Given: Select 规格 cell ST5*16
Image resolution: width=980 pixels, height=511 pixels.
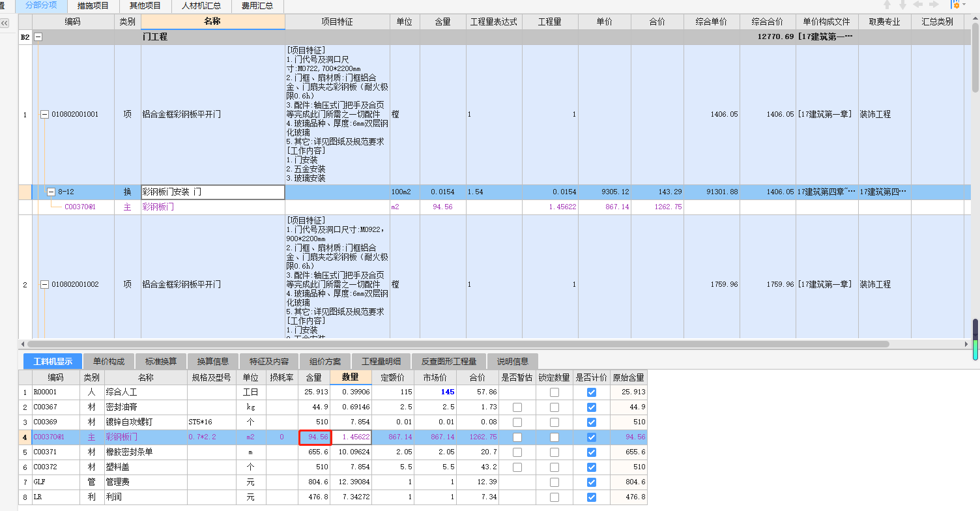Looking at the screenshot, I should [211, 422].
